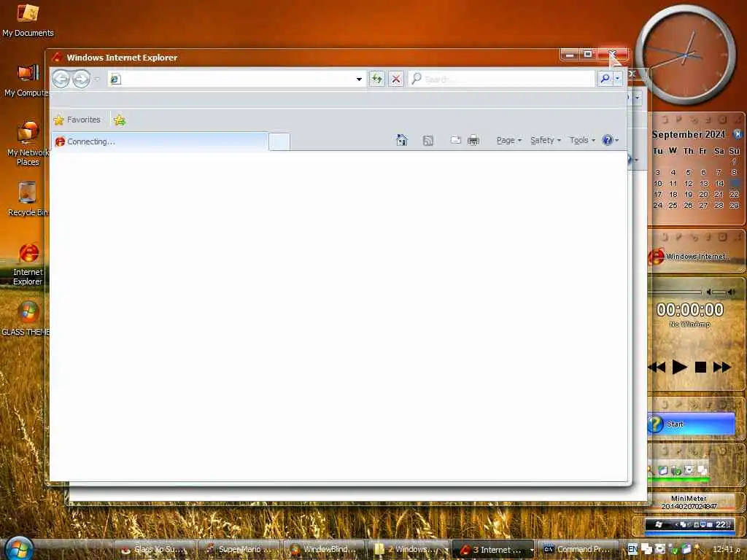Run search with magnifier button
The width and height of the screenshot is (747, 560).
tap(605, 79)
